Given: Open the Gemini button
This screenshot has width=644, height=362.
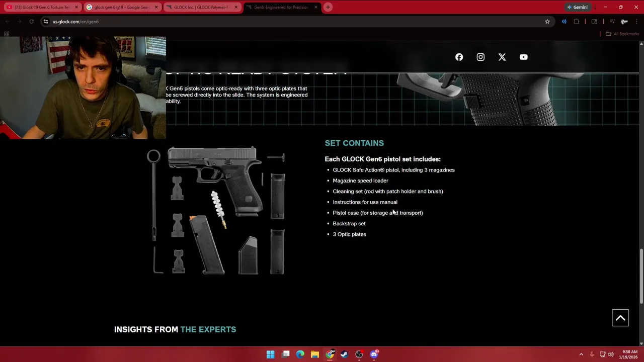Looking at the screenshot, I should pyautogui.click(x=577, y=8).
